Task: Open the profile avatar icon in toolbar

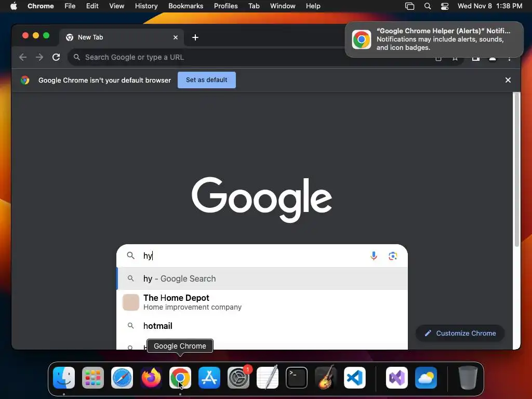Action: point(493,59)
